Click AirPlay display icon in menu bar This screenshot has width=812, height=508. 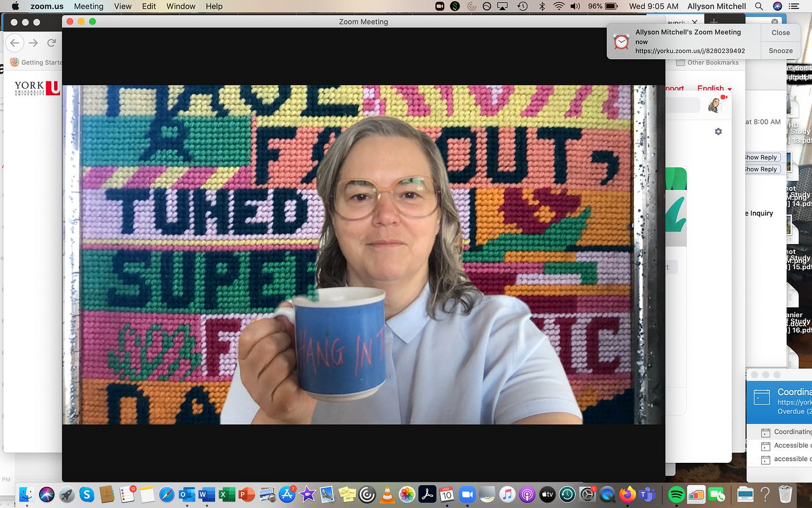pos(503,6)
